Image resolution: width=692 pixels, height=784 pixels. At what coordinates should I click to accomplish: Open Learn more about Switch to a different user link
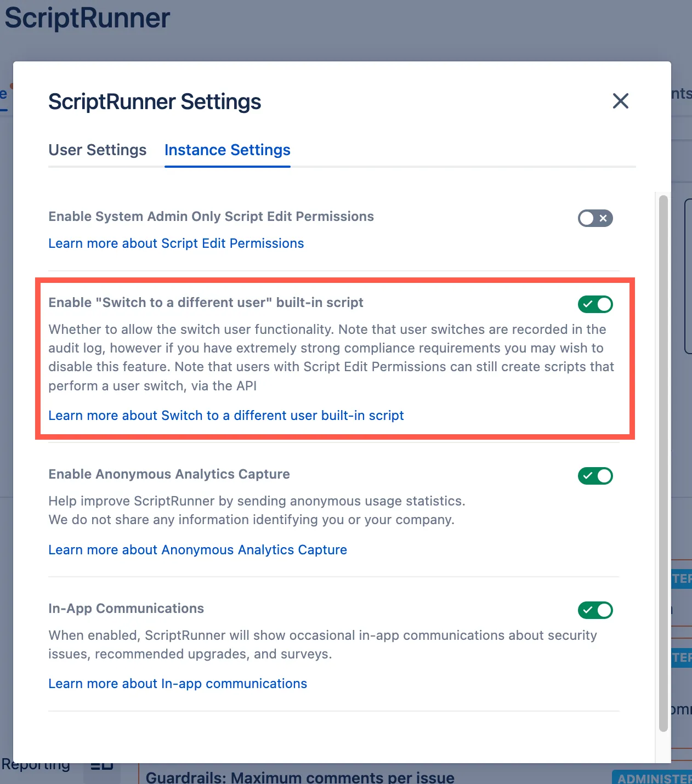tap(226, 416)
